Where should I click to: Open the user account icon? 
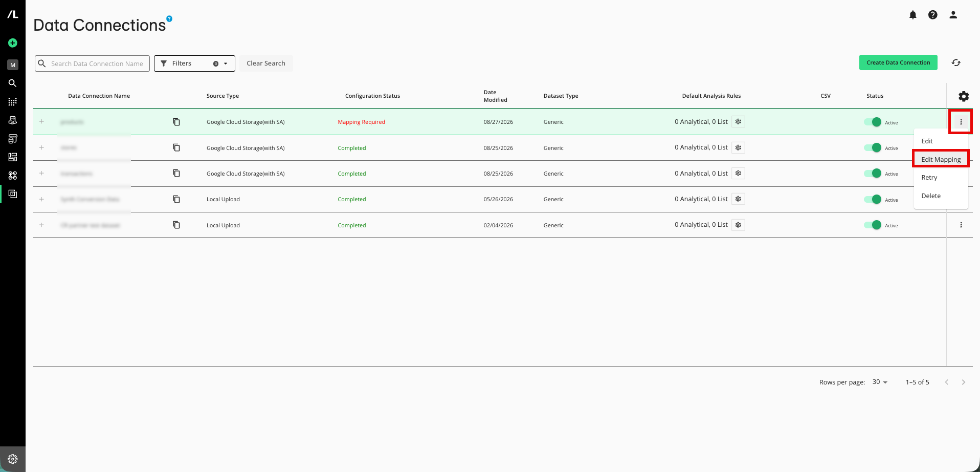tap(953, 15)
